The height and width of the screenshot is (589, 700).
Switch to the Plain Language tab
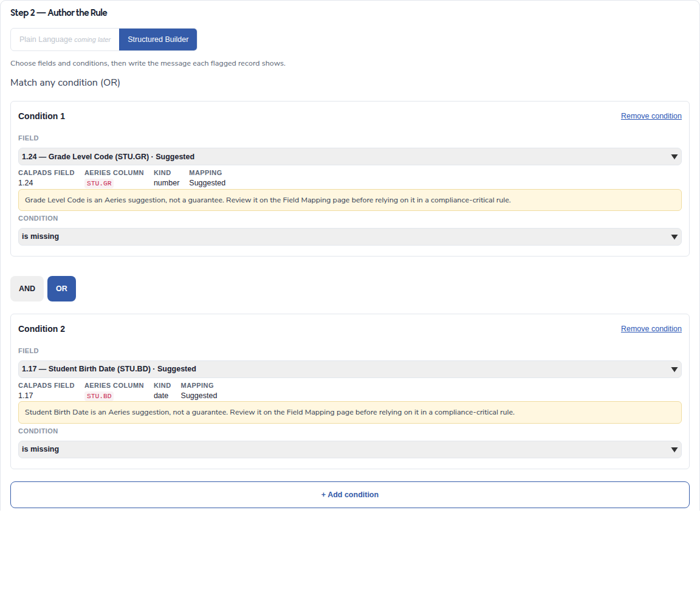click(65, 40)
